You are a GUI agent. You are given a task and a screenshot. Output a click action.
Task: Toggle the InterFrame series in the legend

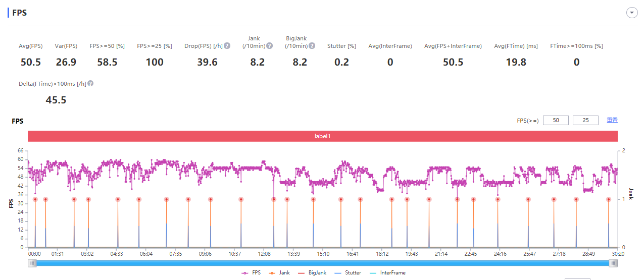click(x=387, y=272)
